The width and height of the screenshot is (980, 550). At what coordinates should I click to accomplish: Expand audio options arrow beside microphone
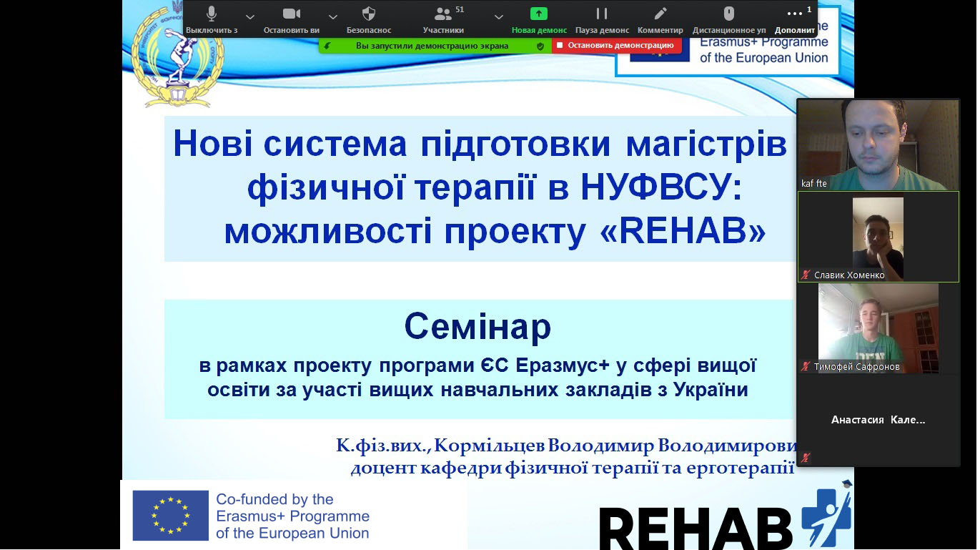coord(249,16)
